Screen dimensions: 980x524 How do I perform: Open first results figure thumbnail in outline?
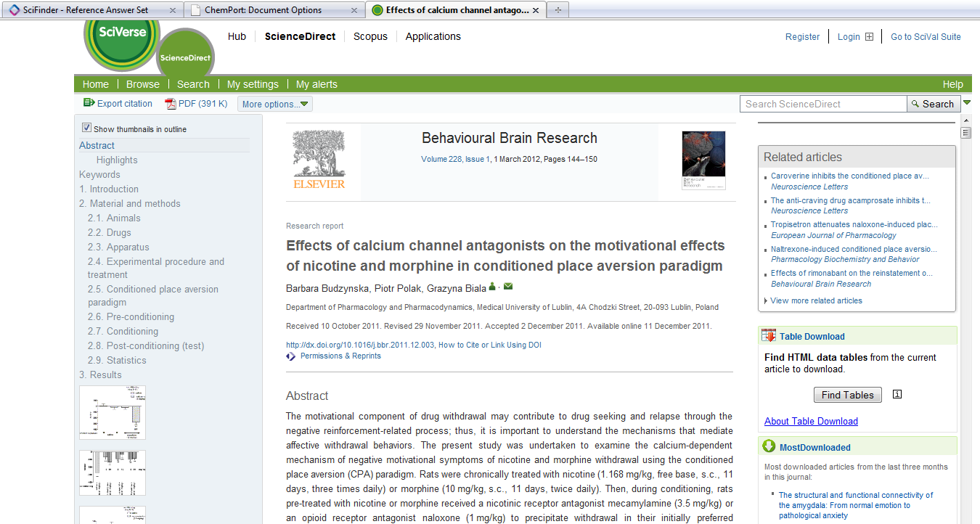(113, 412)
